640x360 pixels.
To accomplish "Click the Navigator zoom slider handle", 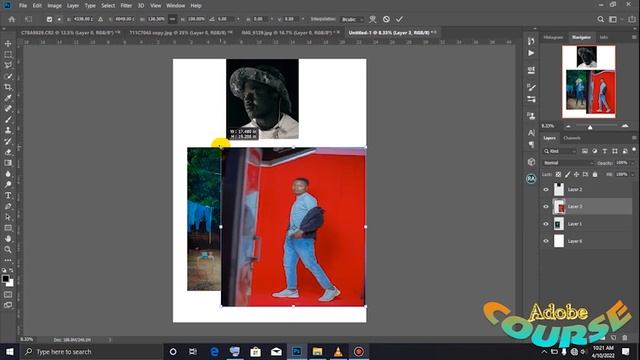I will click(x=590, y=127).
